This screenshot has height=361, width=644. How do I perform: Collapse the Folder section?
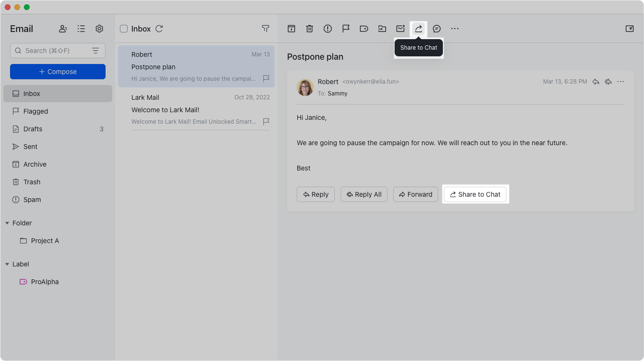coord(6,223)
